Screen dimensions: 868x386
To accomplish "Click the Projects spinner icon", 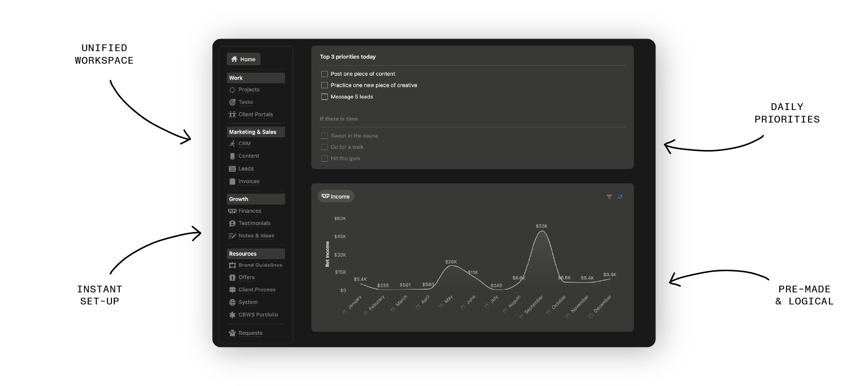I will [232, 90].
